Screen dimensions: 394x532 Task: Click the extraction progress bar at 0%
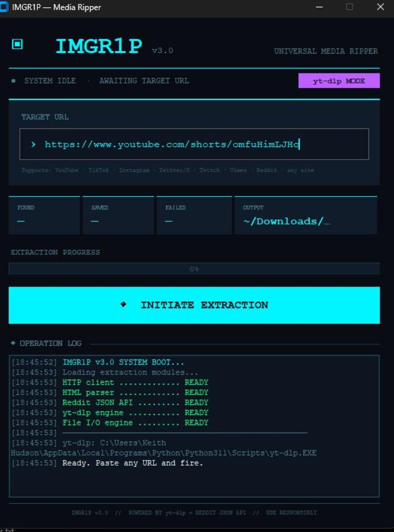(195, 269)
